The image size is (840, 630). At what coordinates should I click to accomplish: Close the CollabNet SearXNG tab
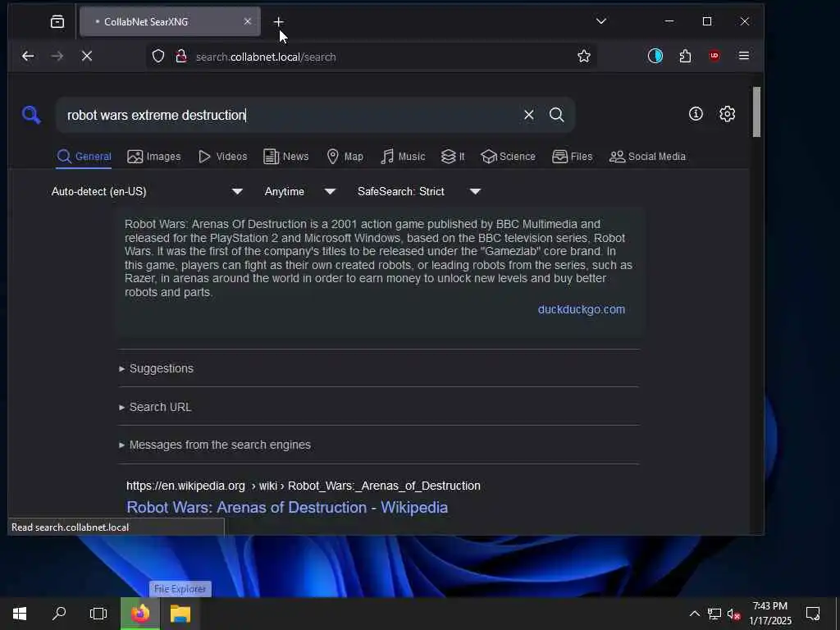point(248,21)
